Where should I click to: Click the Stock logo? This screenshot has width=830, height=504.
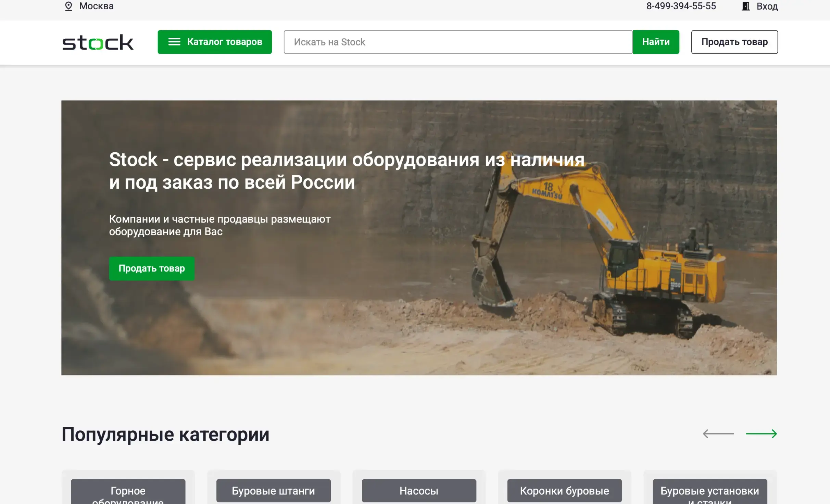point(98,42)
